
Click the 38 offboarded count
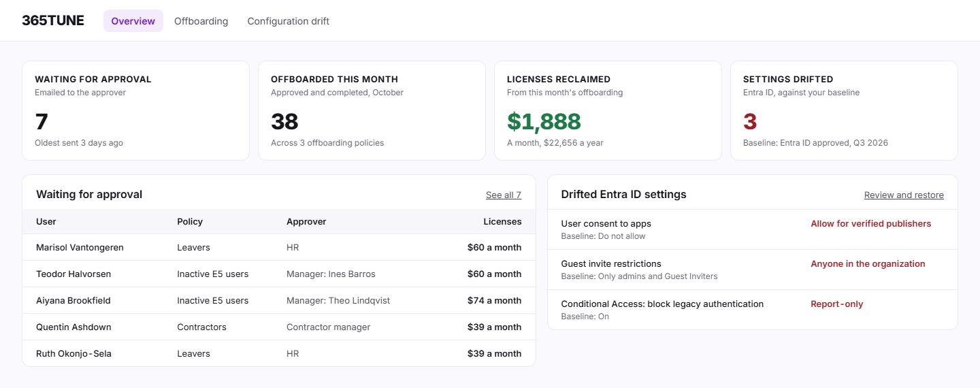pos(284,122)
